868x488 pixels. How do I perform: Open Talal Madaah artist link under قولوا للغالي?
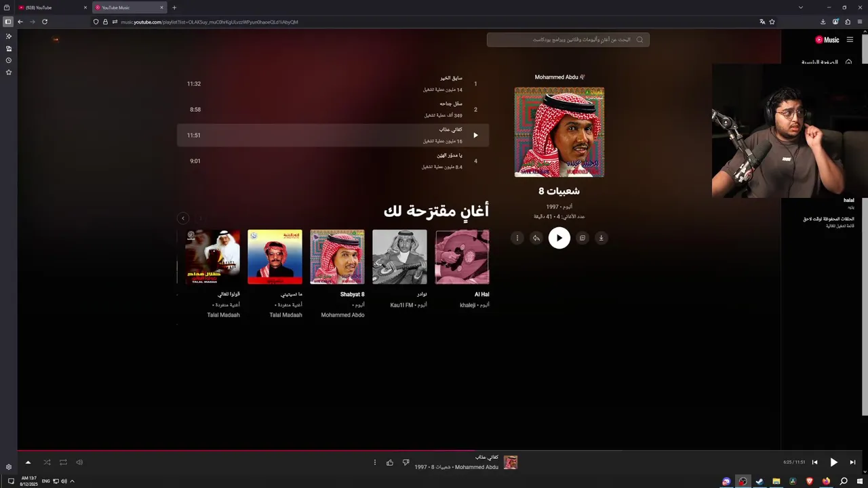[223, 315]
